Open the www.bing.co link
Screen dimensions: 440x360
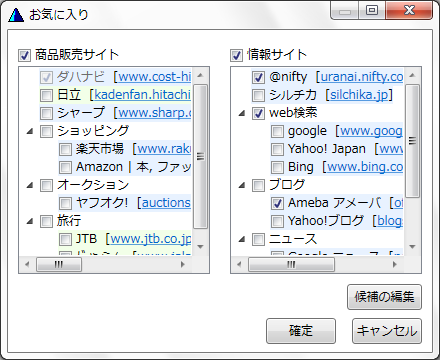[x=365, y=167]
